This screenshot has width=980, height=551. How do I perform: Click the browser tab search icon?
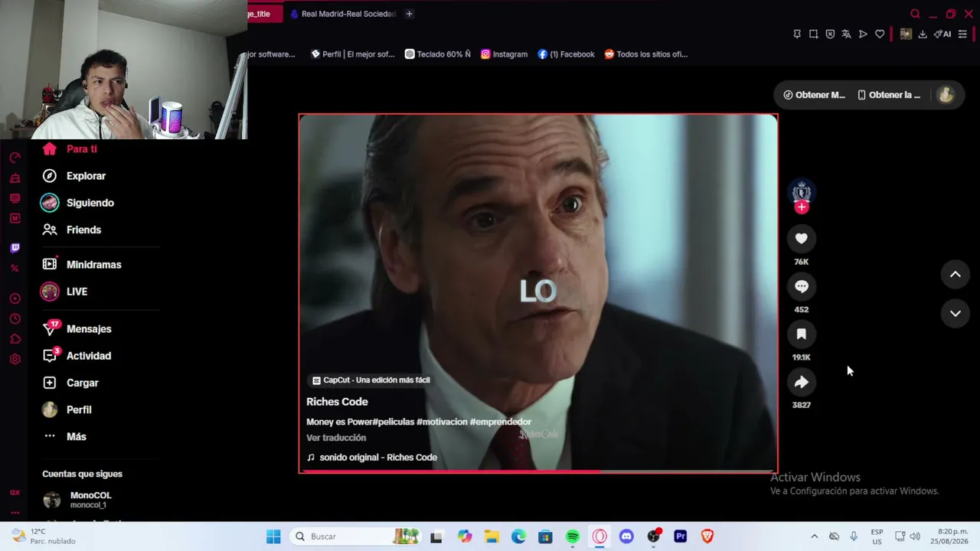point(915,14)
